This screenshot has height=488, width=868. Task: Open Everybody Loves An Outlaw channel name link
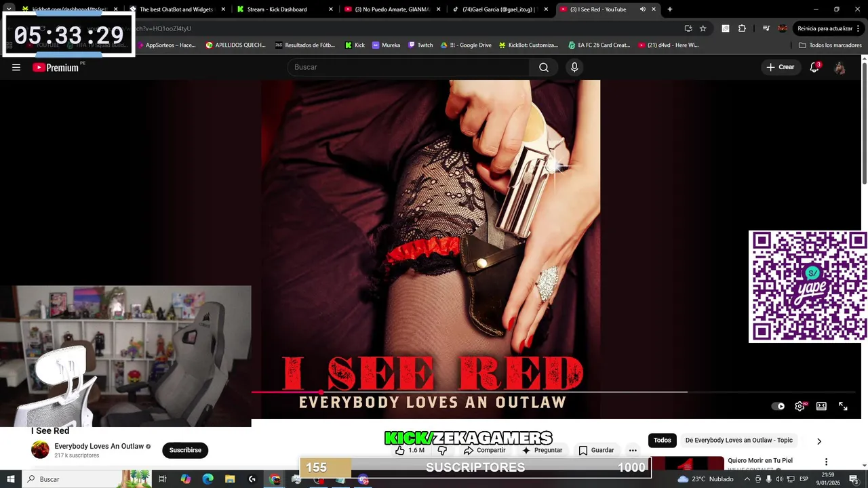[x=99, y=446]
